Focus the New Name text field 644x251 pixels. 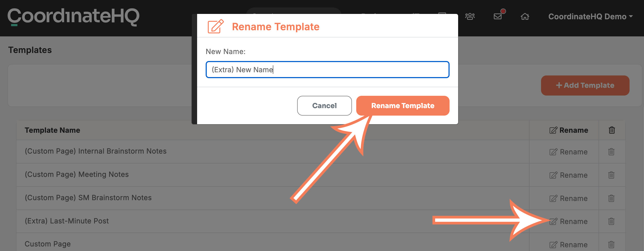pos(327,70)
